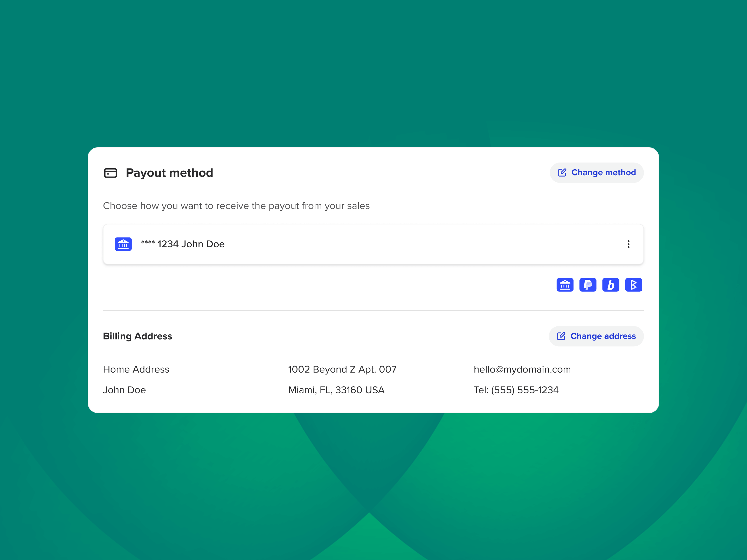Image resolution: width=747 pixels, height=560 pixels.
Task: Click the pencil icon in Change method
Action: coord(562,172)
